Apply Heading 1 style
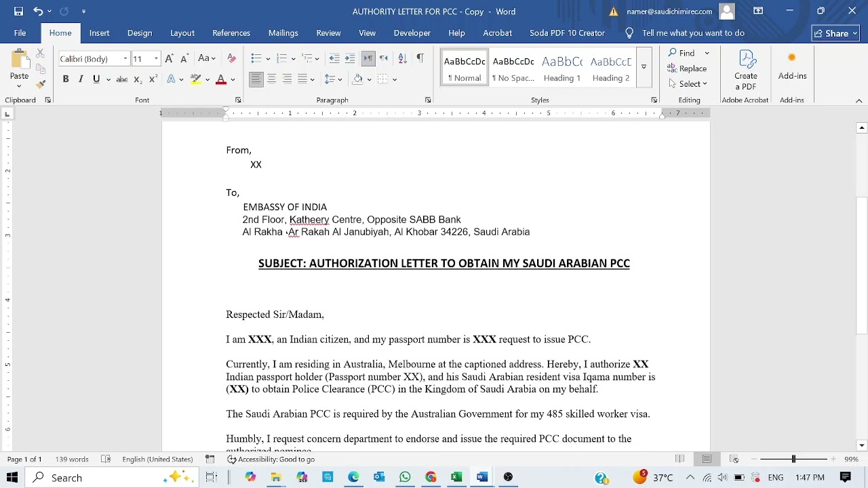 point(562,67)
